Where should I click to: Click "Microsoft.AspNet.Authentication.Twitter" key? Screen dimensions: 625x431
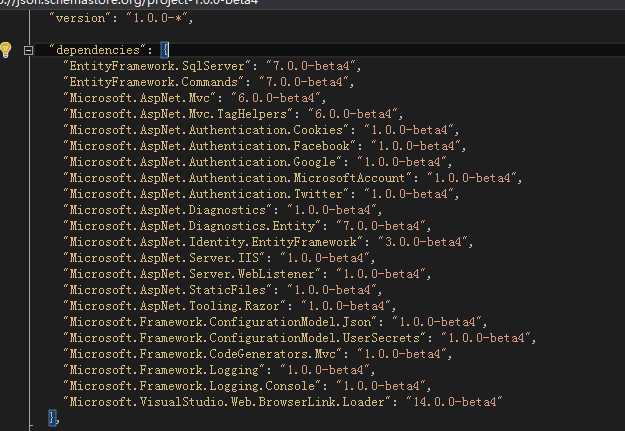[206, 194]
